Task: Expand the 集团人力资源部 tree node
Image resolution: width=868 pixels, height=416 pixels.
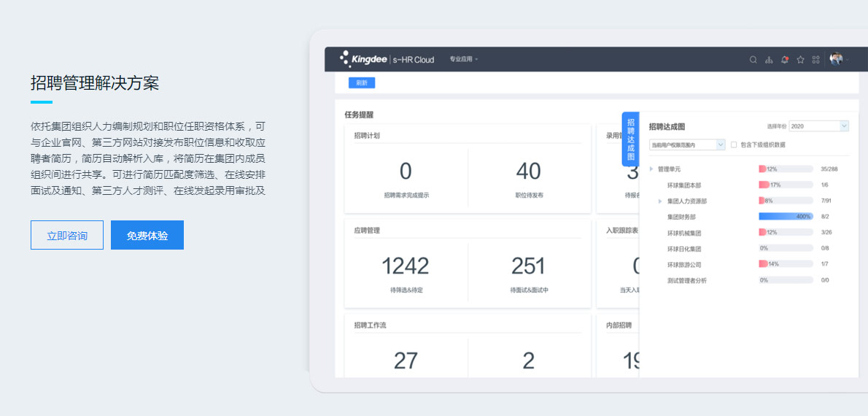Action: pos(660,201)
